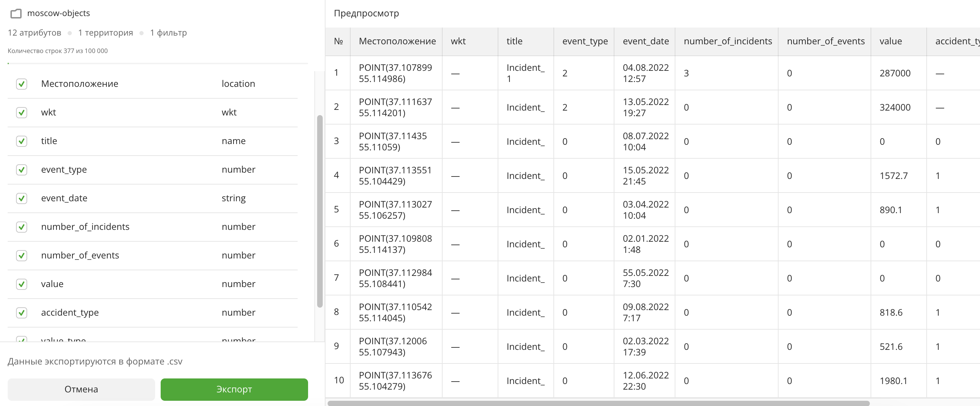Uncheck the Местоположение attribute checkbox
The width and height of the screenshot is (980, 406).
pyautogui.click(x=22, y=84)
